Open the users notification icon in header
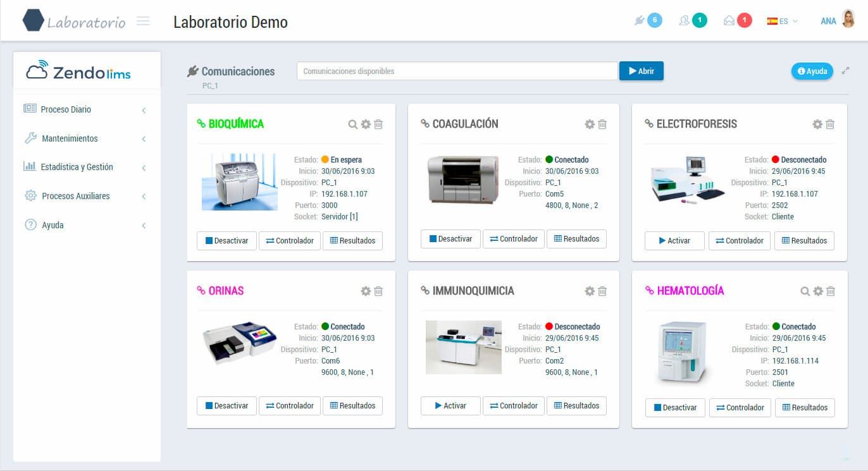Screen dimensions: 868x471 (x=684, y=21)
